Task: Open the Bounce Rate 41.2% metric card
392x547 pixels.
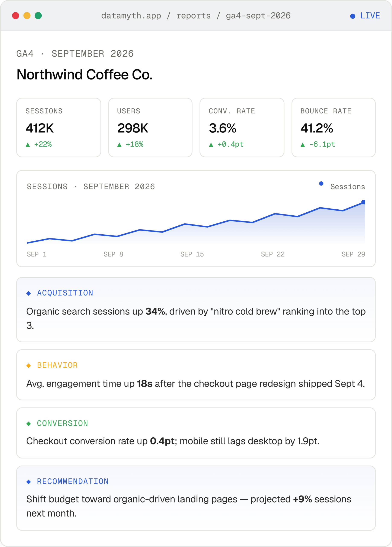Action: pos(334,127)
